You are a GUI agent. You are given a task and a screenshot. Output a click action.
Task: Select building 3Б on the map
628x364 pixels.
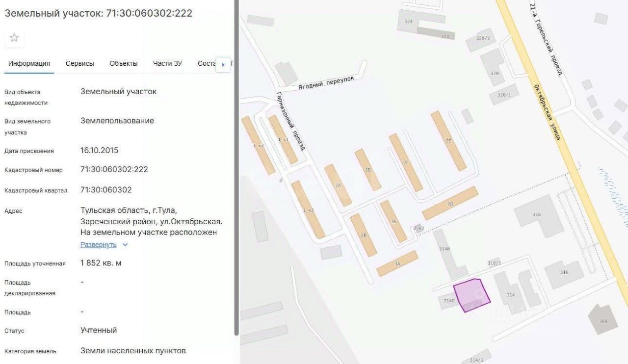pos(393,221)
